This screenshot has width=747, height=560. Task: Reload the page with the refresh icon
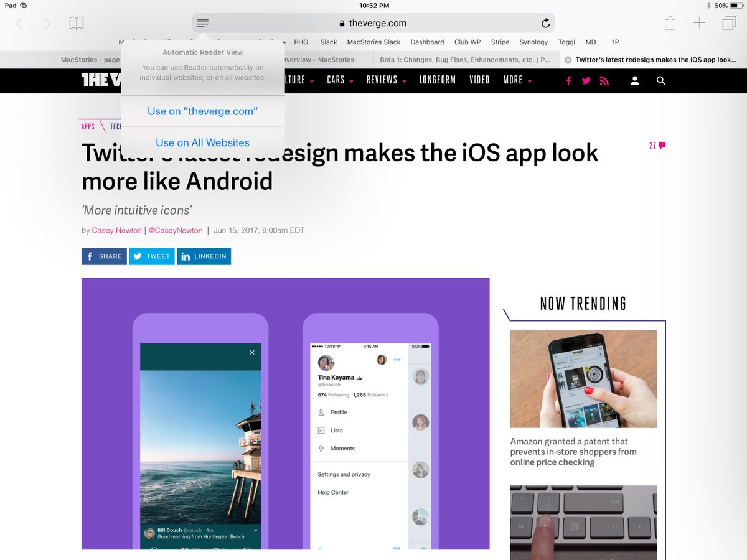[x=545, y=23]
